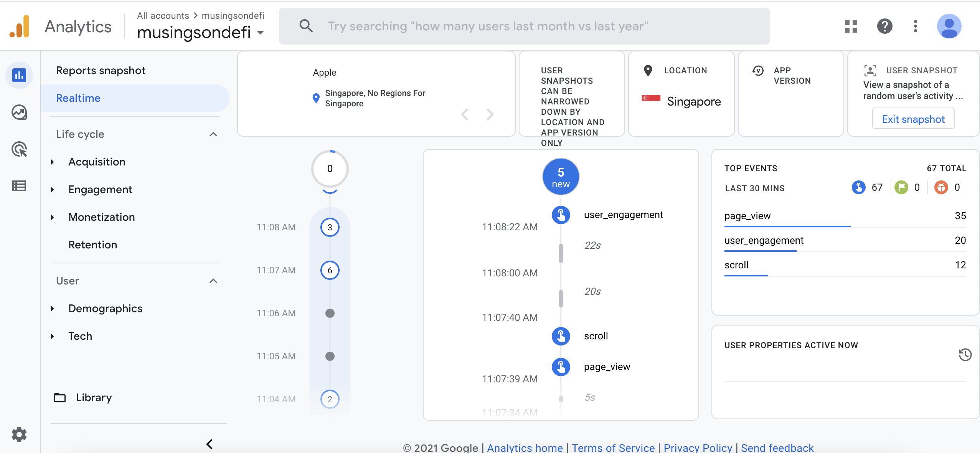Select the 11:07 AM timeline marker with 6
Image resolution: width=980 pixels, height=453 pixels.
pyautogui.click(x=330, y=270)
